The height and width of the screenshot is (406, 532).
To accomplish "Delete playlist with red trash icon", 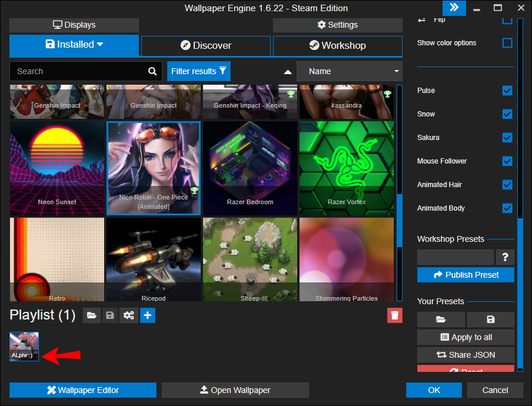I will point(394,316).
